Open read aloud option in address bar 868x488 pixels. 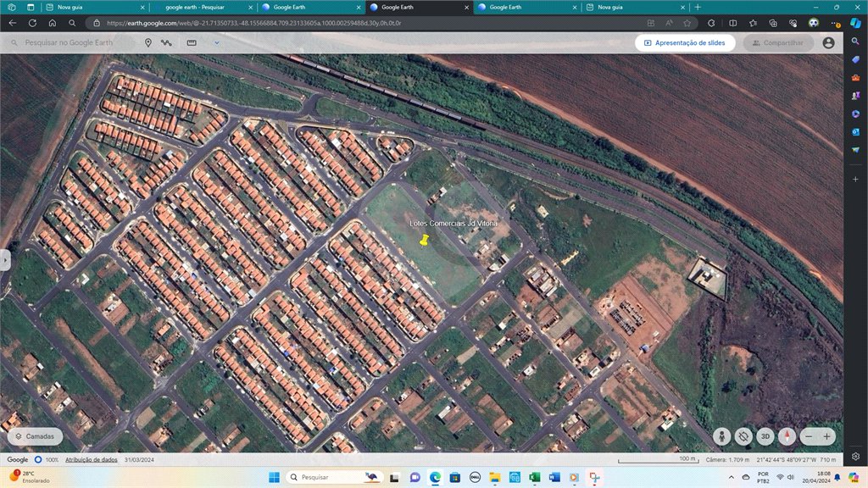click(x=669, y=23)
